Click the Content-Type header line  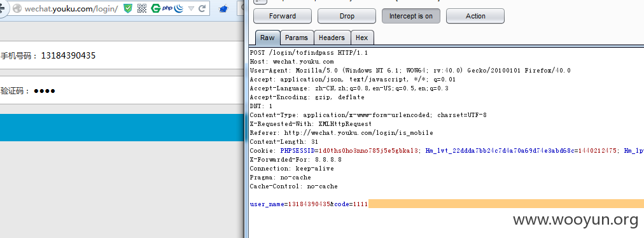pos(368,115)
